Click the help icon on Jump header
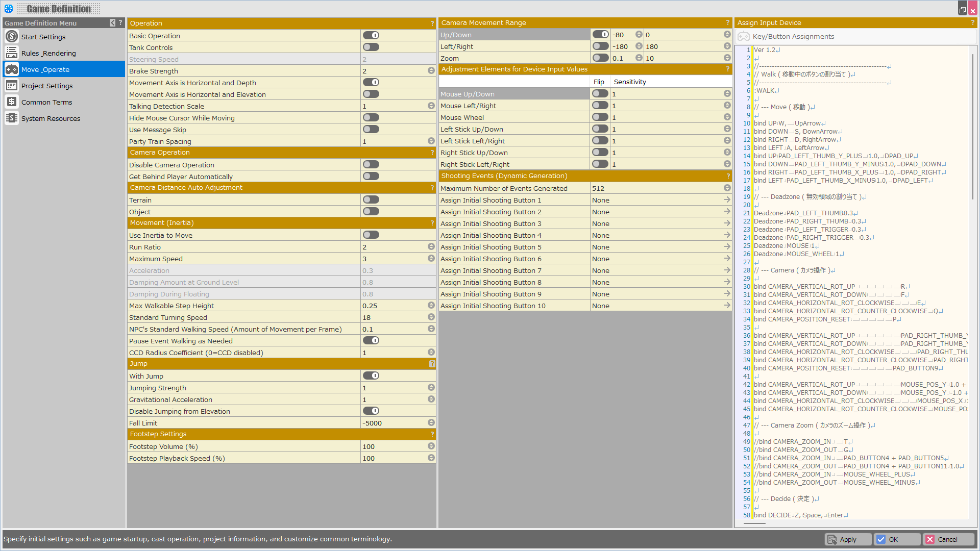980x551 pixels. [432, 364]
